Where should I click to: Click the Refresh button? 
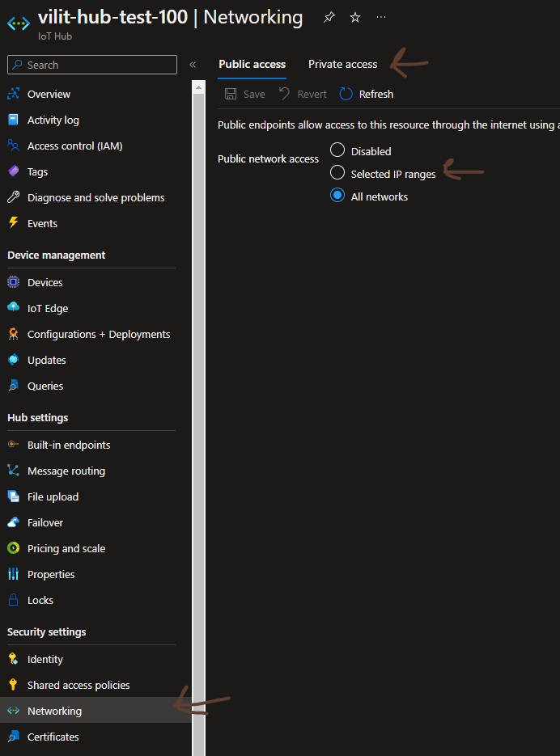point(366,94)
